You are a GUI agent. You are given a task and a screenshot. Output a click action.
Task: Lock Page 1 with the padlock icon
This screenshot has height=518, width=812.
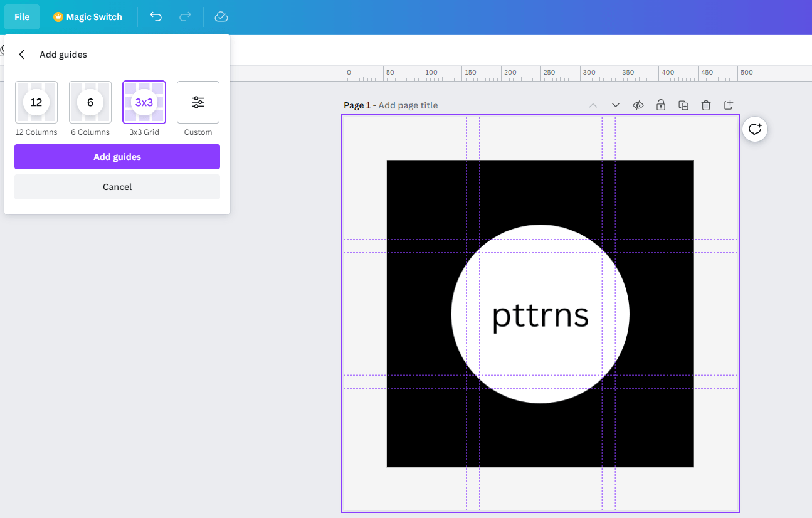pyautogui.click(x=660, y=105)
